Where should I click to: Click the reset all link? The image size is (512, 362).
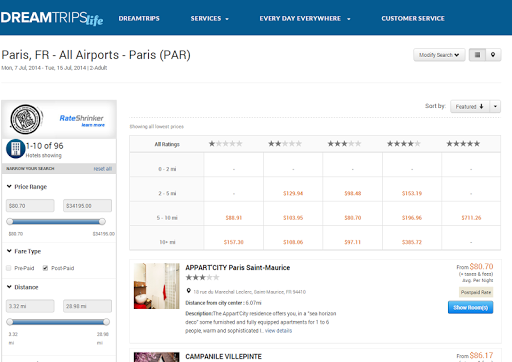[103, 169]
